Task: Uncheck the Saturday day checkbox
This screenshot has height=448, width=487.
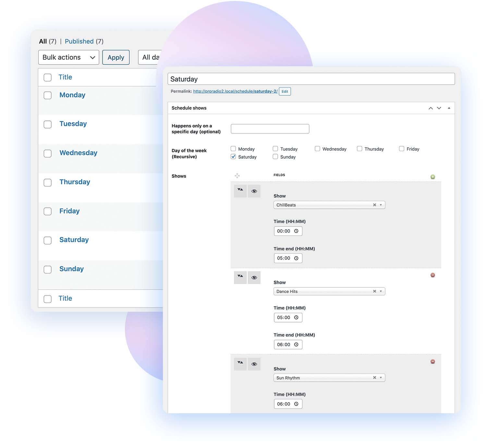Action: tap(233, 157)
